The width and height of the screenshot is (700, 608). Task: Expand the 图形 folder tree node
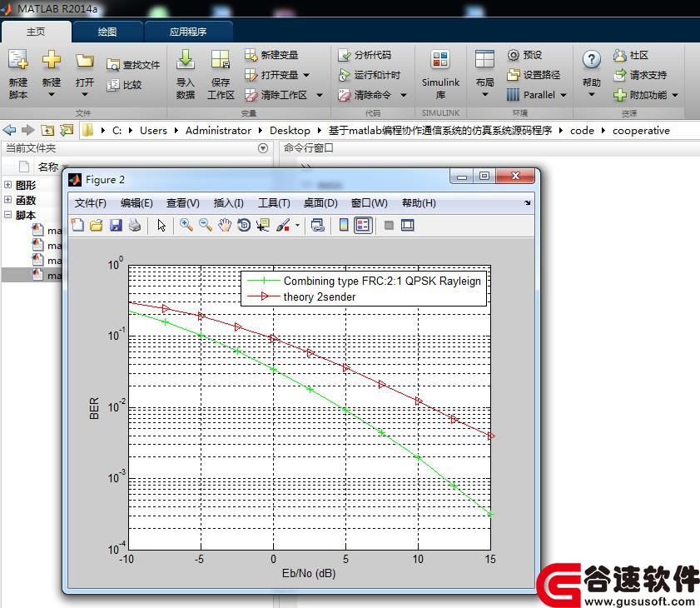coord(8,184)
